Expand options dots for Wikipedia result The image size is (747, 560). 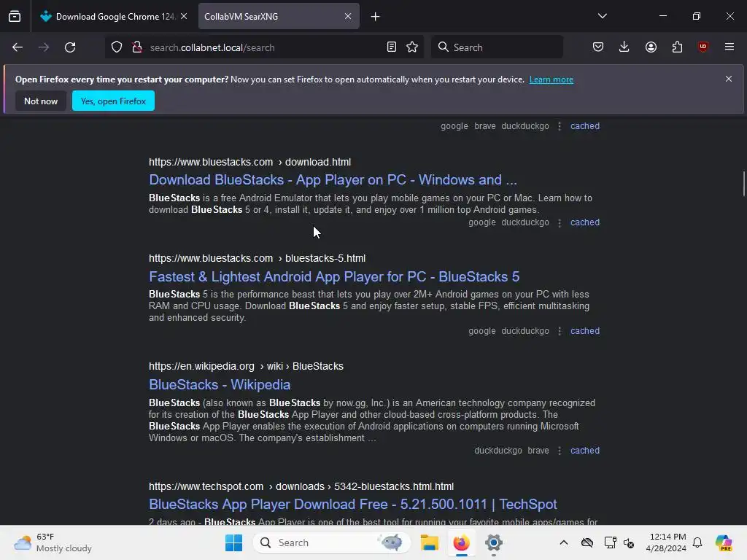pos(560,451)
